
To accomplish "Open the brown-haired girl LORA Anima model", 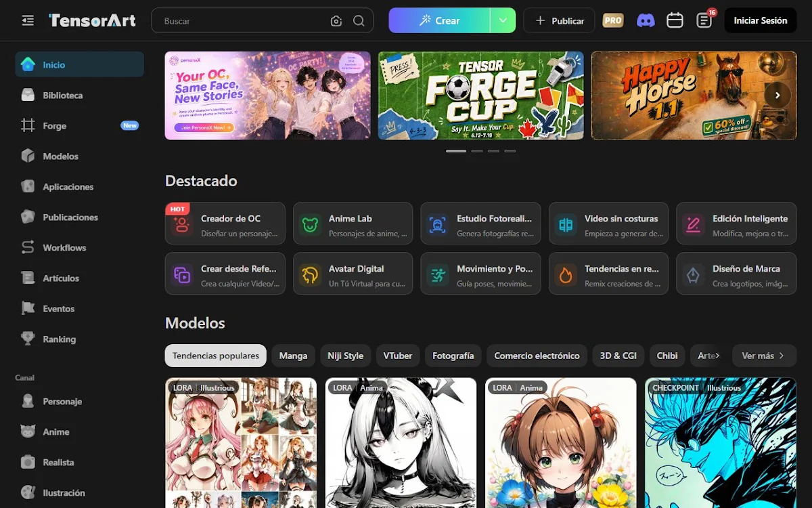I will point(561,443).
